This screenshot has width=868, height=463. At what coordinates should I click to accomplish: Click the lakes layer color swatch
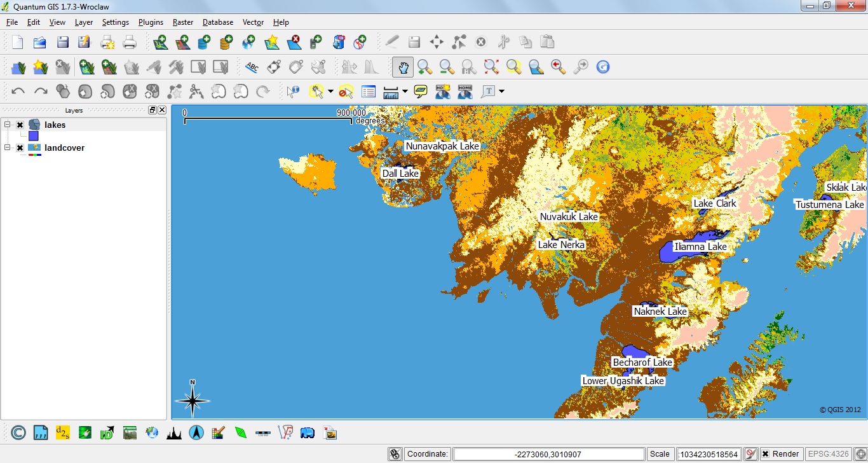32,135
